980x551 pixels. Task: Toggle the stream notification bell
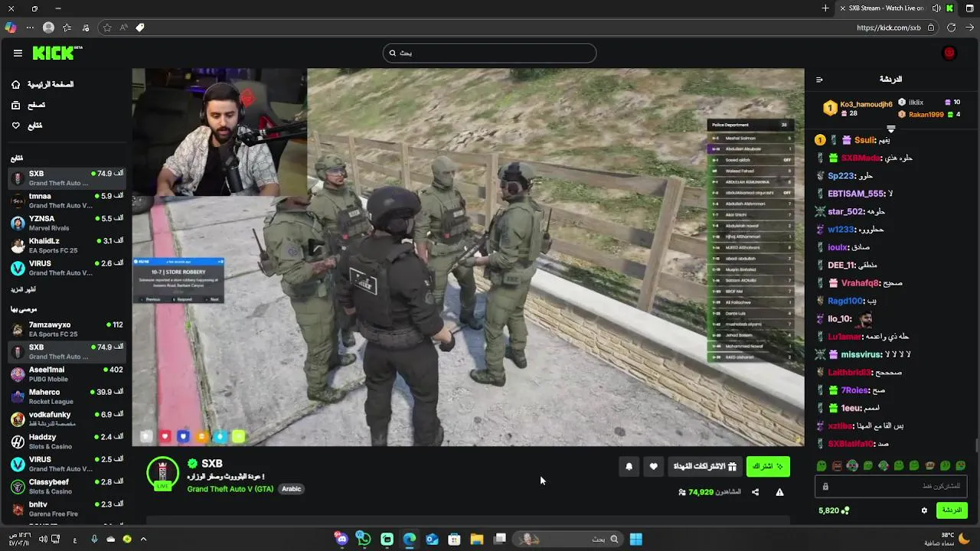point(629,467)
